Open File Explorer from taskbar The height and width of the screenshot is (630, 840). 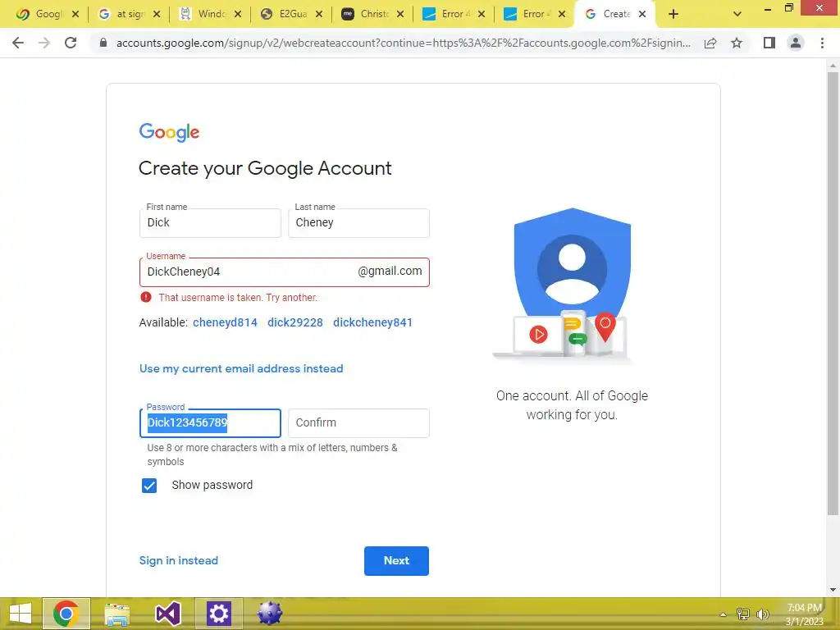116,614
